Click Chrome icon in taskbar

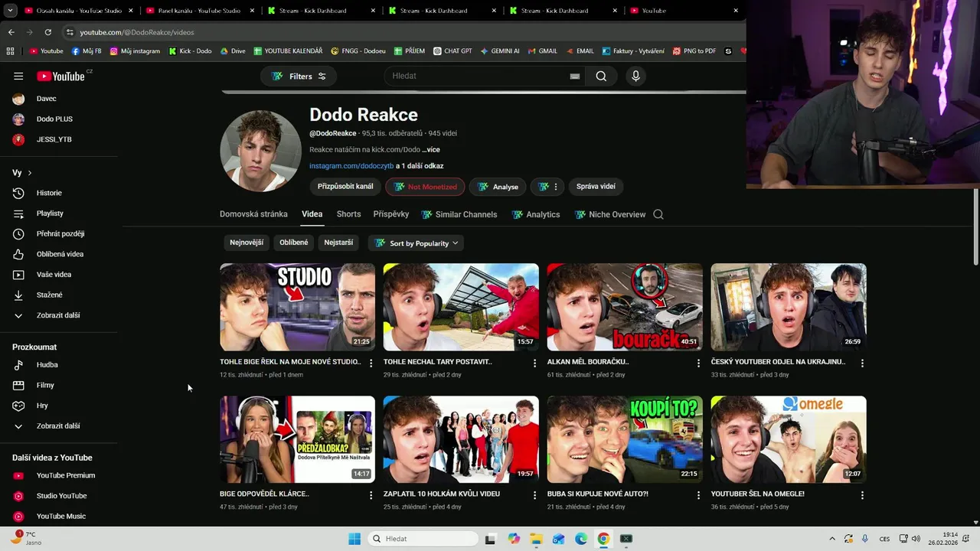point(603,539)
